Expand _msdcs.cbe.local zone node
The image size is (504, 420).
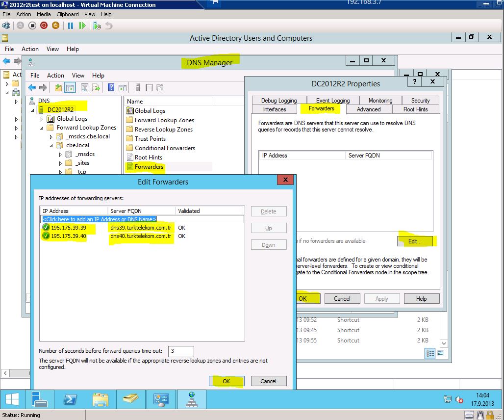51,137
